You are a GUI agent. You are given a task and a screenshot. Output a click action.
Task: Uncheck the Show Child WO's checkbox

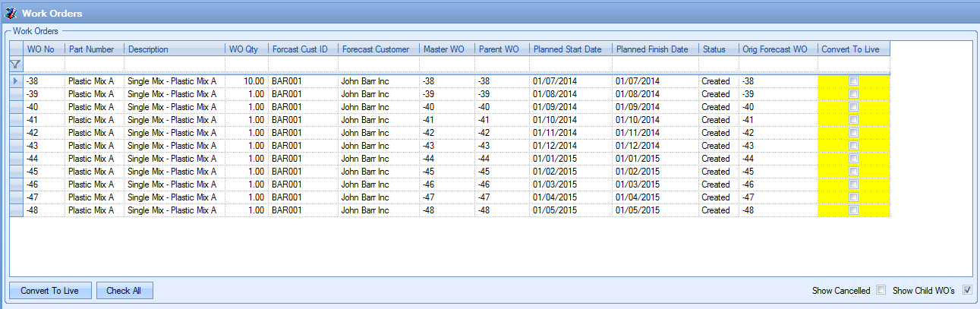966,290
